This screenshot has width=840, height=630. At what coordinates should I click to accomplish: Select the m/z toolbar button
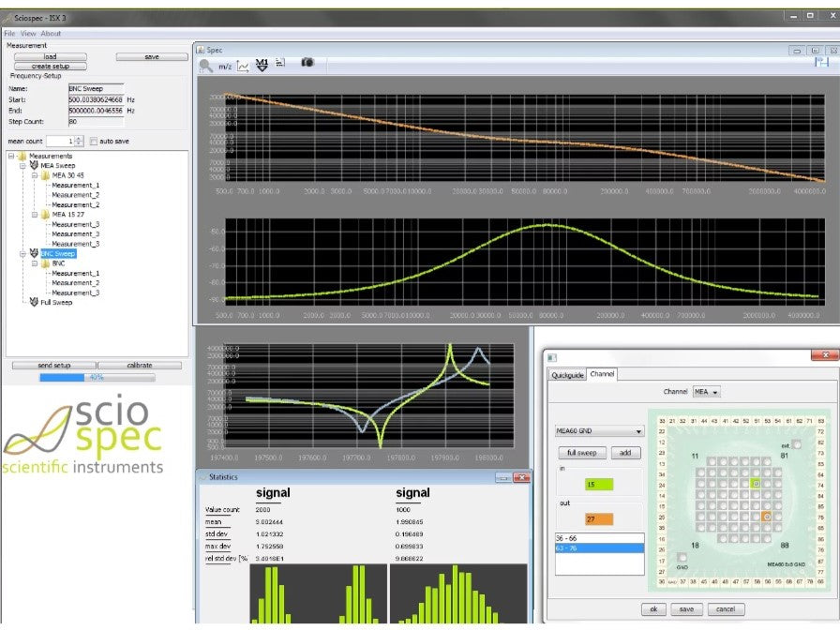(225, 67)
